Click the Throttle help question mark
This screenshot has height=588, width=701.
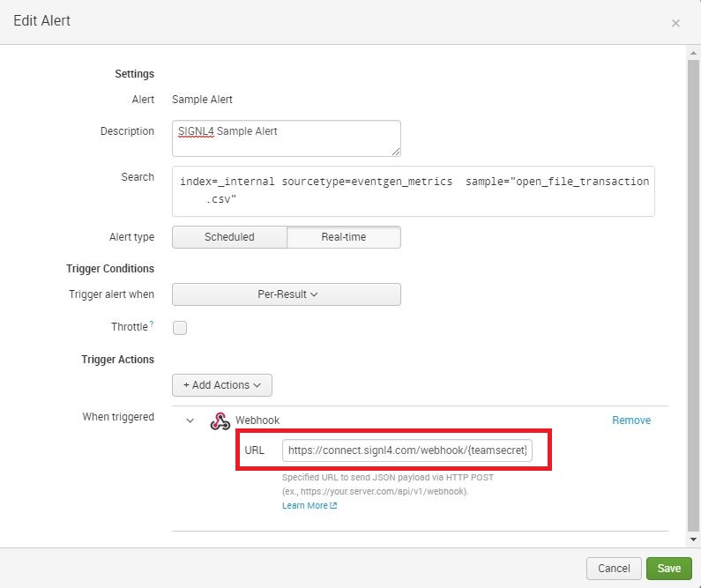pyautogui.click(x=152, y=324)
